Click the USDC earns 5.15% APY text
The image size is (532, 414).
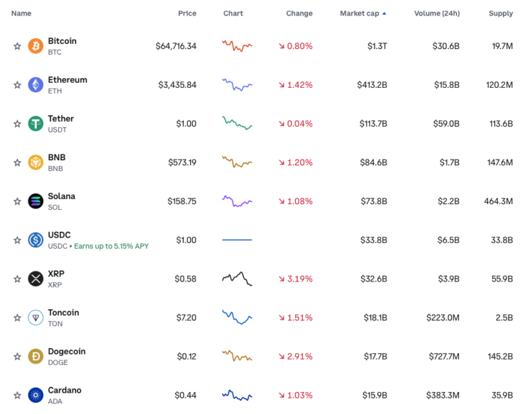click(118, 246)
